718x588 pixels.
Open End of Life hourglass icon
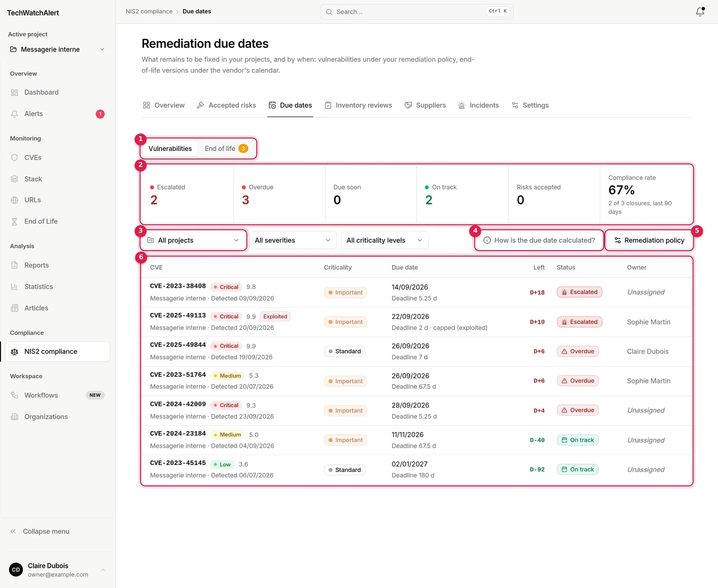pyautogui.click(x=15, y=221)
